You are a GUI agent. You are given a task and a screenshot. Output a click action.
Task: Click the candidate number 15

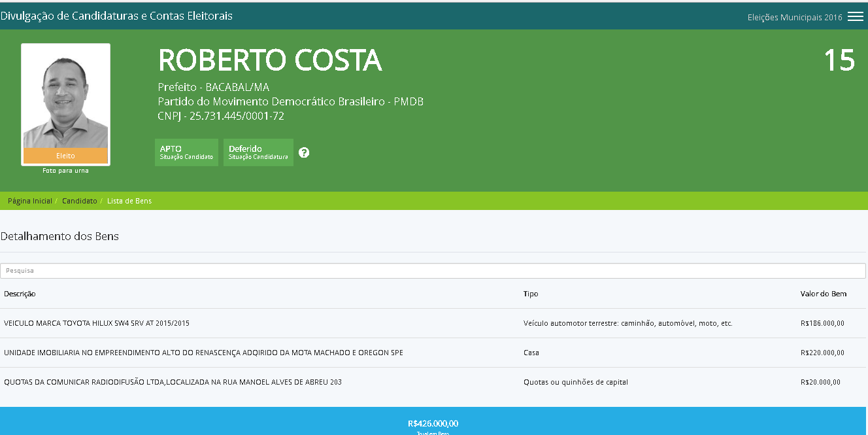pyautogui.click(x=839, y=60)
